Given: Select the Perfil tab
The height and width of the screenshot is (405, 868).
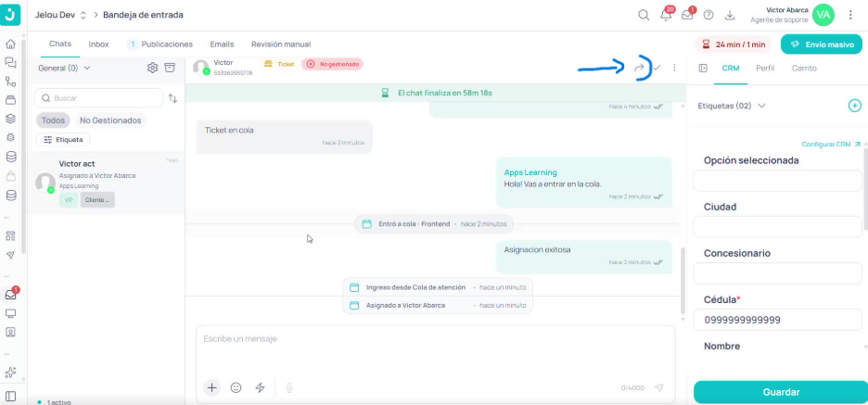Looking at the screenshot, I should coord(765,68).
